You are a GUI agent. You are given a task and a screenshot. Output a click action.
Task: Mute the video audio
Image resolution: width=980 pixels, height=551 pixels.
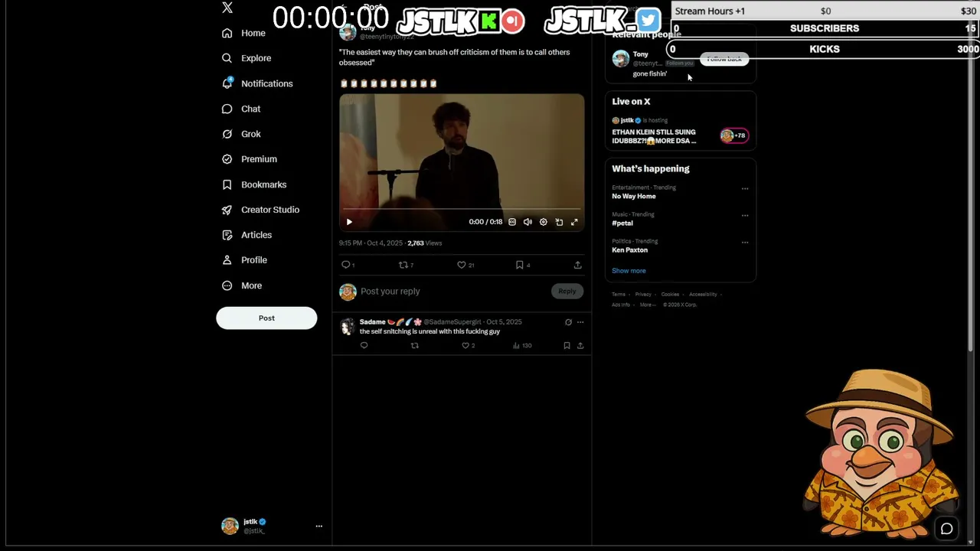click(x=528, y=222)
